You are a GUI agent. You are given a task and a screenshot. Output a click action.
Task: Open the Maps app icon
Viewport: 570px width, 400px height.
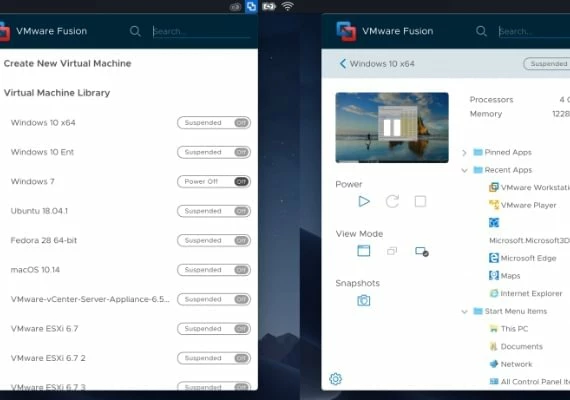pyautogui.click(x=494, y=276)
